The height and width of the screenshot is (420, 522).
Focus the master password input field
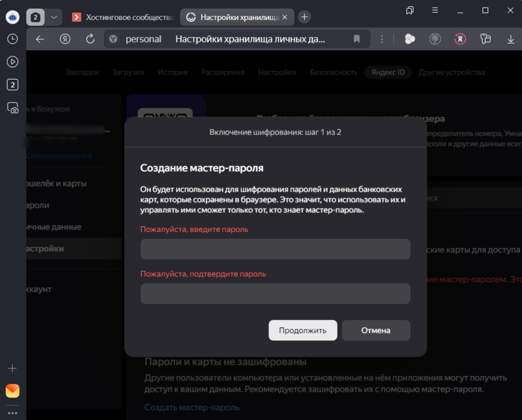275,249
